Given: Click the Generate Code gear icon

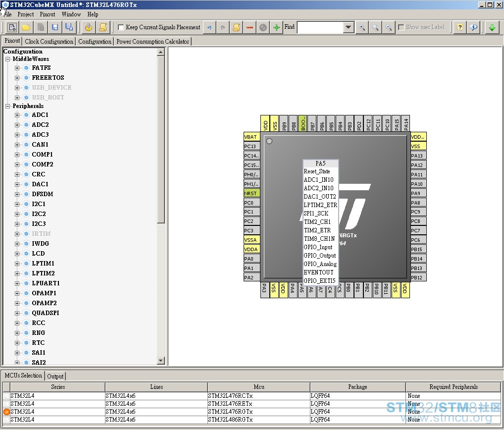Looking at the screenshot, I should point(89,27).
